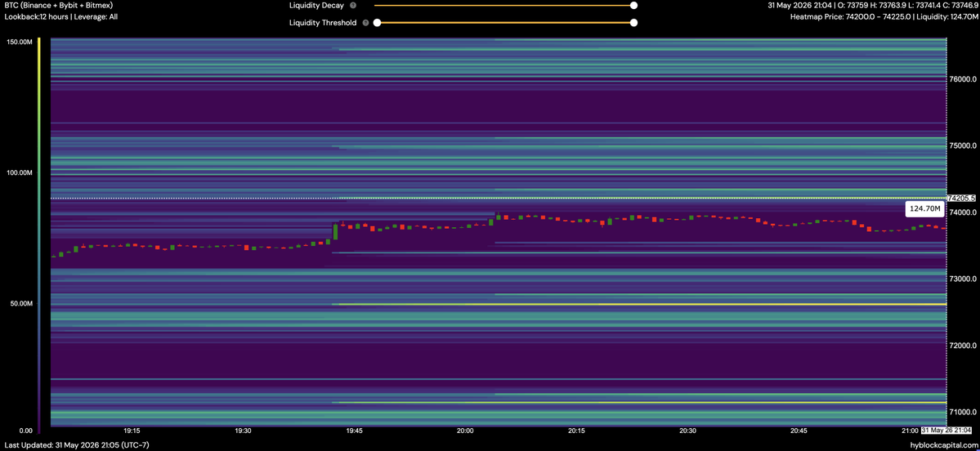Click the Lookback:12 hours | Leverage: All text
Image resolution: width=980 pixels, height=451 pixels.
pyautogui.click(x=60, y=17)
